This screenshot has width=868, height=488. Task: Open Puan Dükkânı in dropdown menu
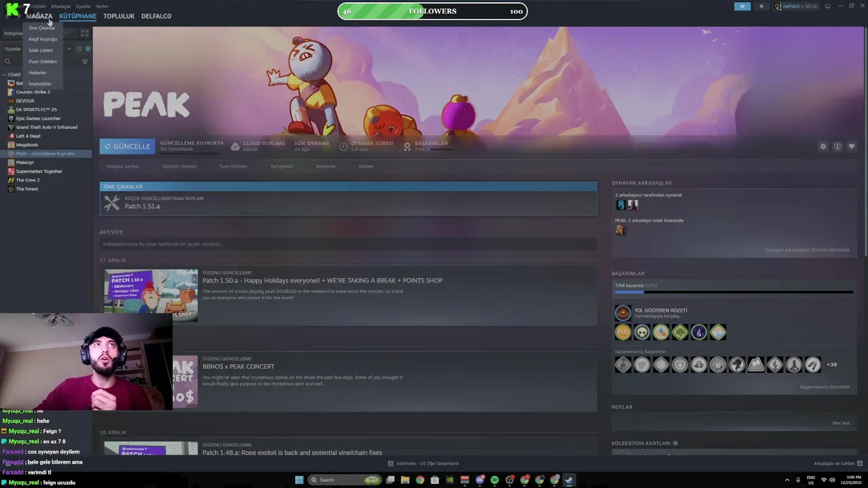click(43, 62)
